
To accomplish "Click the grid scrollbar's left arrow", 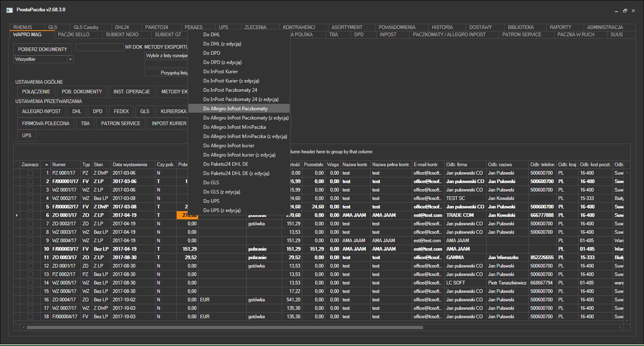I will tap(24, 327).
